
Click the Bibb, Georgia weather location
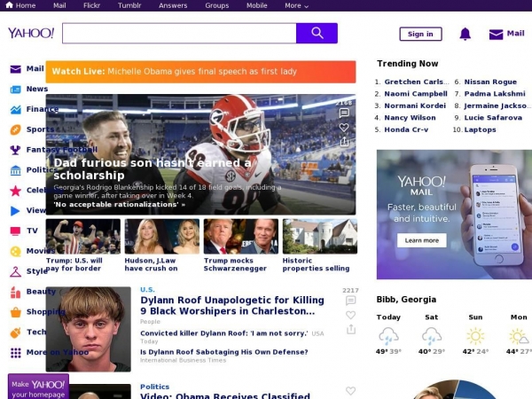click(406, 300)
